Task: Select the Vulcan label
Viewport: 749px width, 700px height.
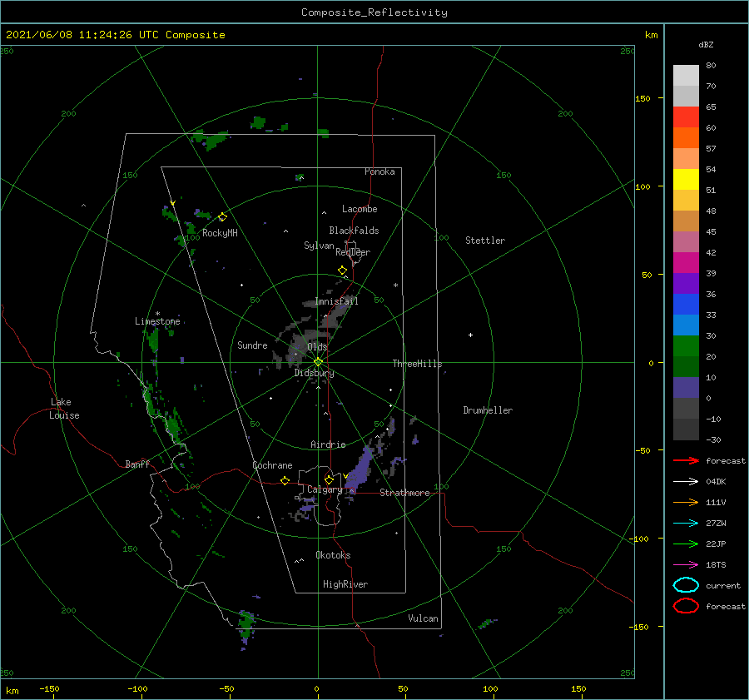Action: pos(424,618)
